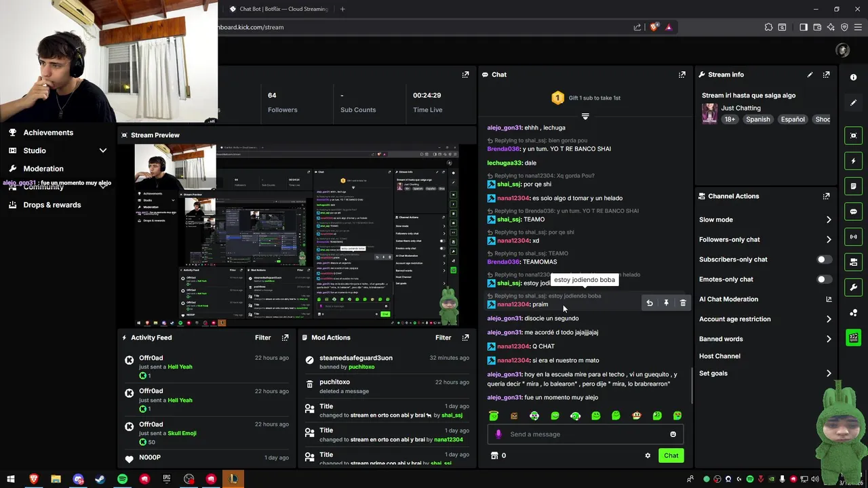Image resolution: width=868 pixels, height=488 pixels.
Task: Expand Banned words settings
Action: pyautogui.click(x=828, y=339)
